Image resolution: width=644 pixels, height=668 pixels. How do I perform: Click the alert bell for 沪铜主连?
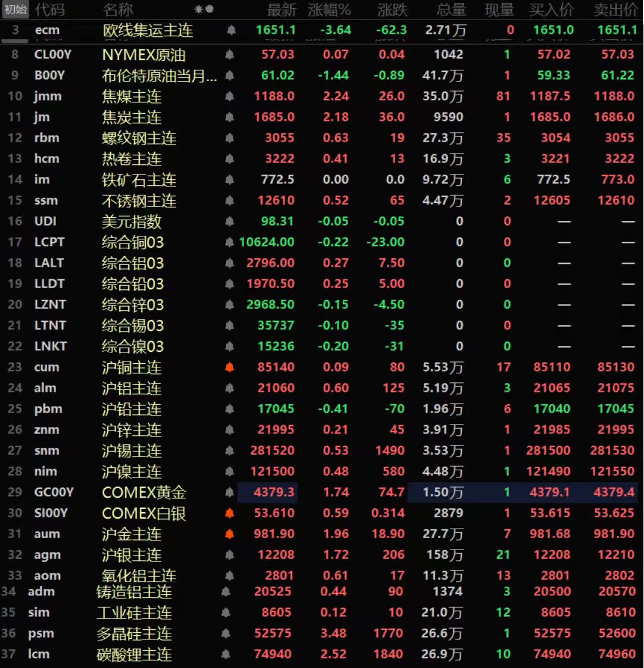(230, 367)
